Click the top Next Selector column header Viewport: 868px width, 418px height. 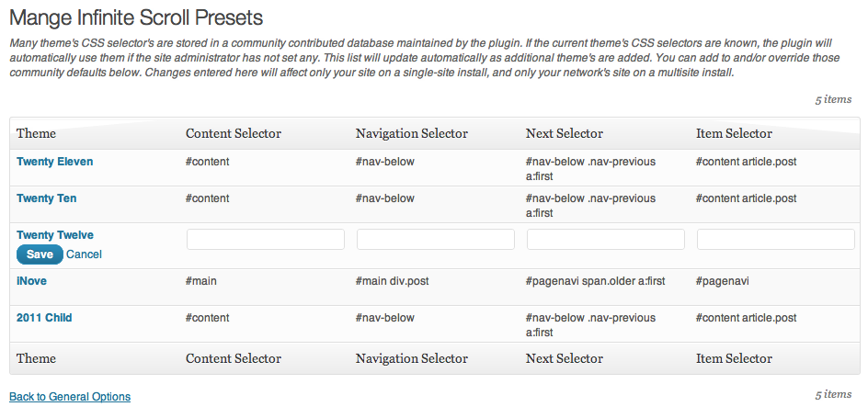click(565, 133)
